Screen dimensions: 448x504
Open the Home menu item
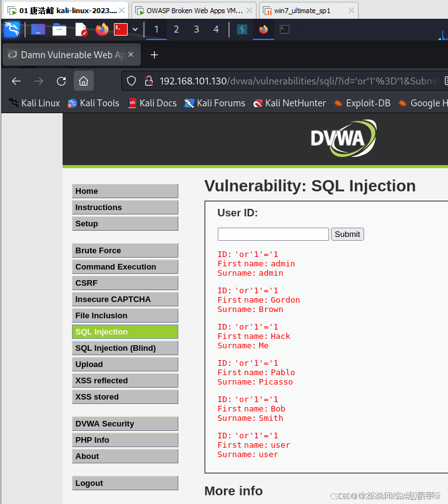(x=125, y=191)
